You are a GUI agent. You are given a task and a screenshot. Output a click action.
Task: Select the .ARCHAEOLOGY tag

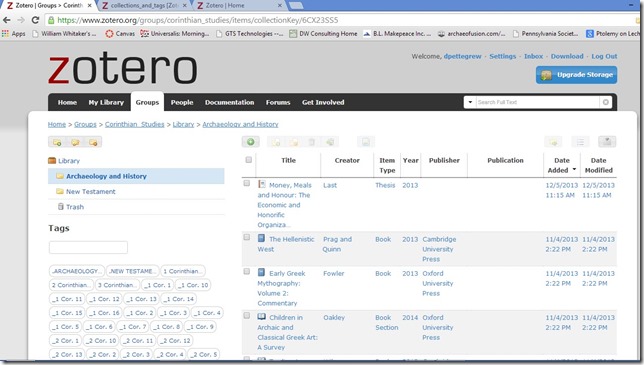pyautogui.click(x=76, y=271)
